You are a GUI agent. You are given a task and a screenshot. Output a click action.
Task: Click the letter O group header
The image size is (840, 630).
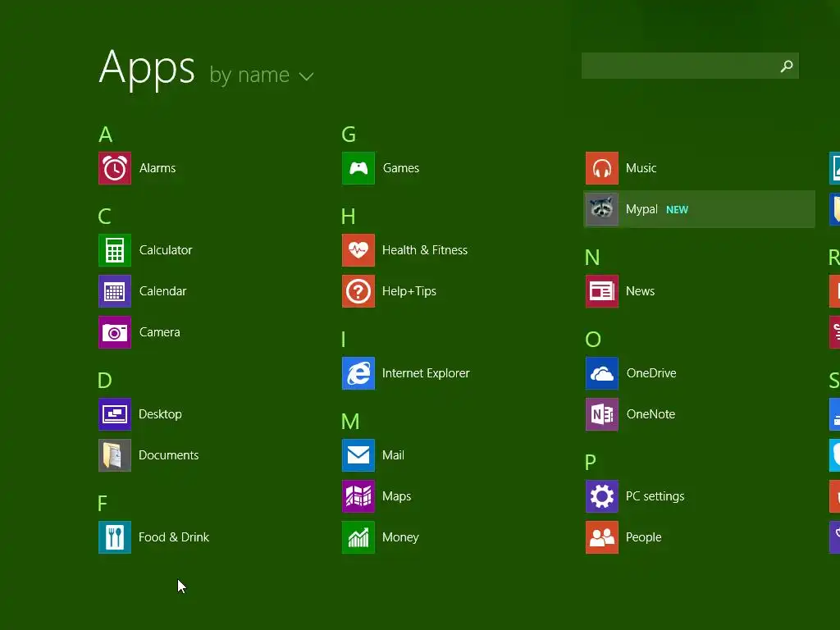pos(593,340)
